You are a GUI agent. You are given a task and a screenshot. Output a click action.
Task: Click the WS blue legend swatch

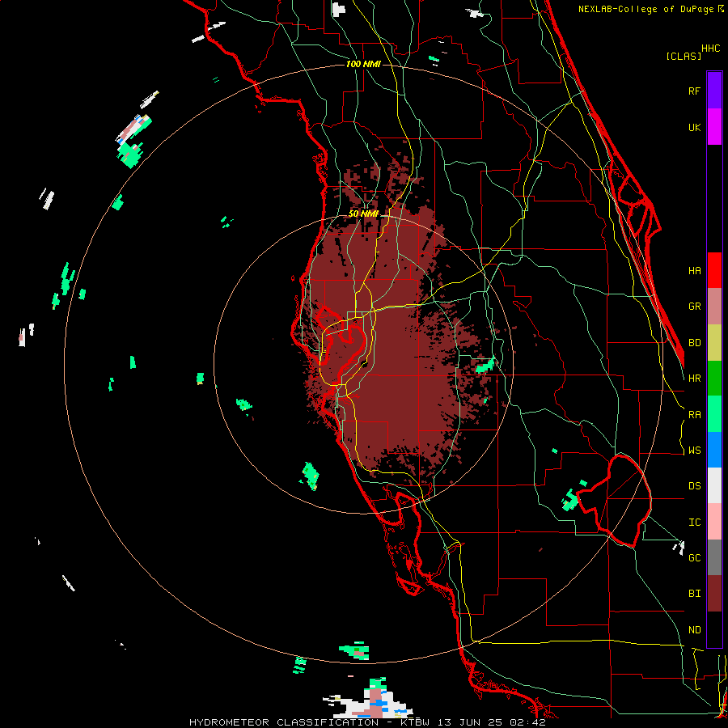(x=714, y=450)
